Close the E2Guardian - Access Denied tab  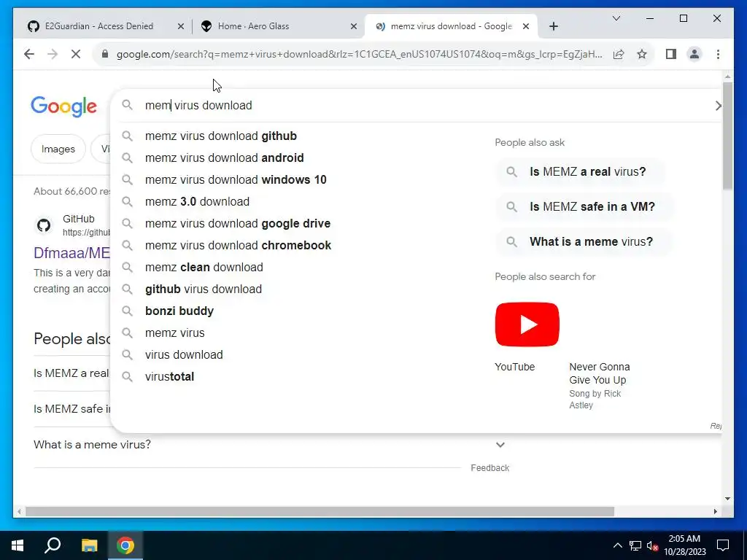tap(181, 26)
